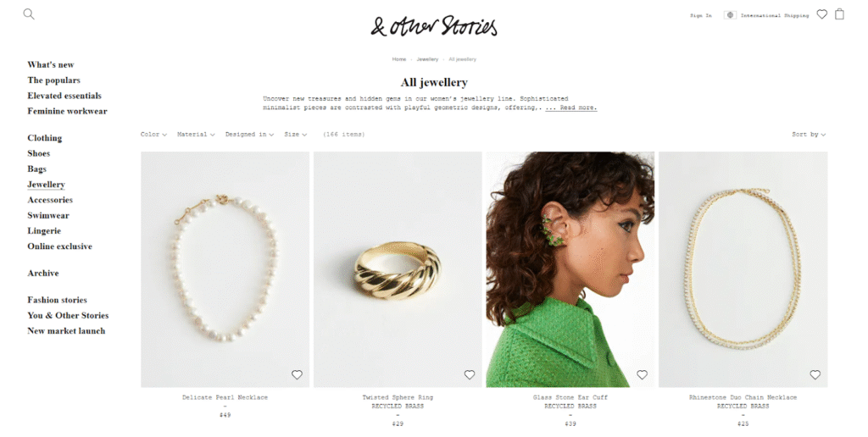Open the search magnifier icon
The image size is (868, 437).
pyautogui.click(x=29, y=14)
